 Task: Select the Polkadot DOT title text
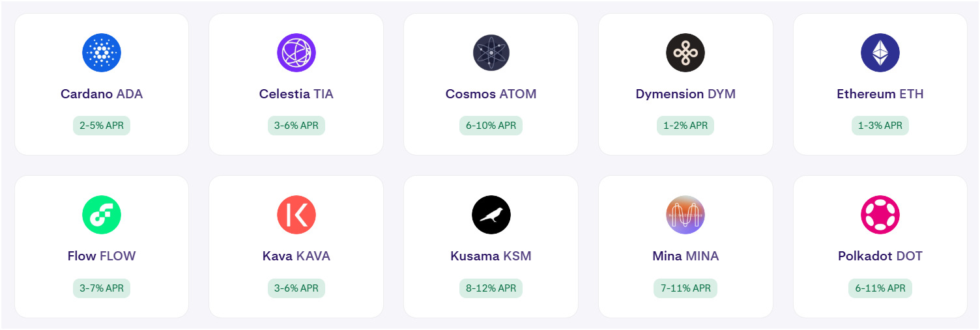coord(880,256)
